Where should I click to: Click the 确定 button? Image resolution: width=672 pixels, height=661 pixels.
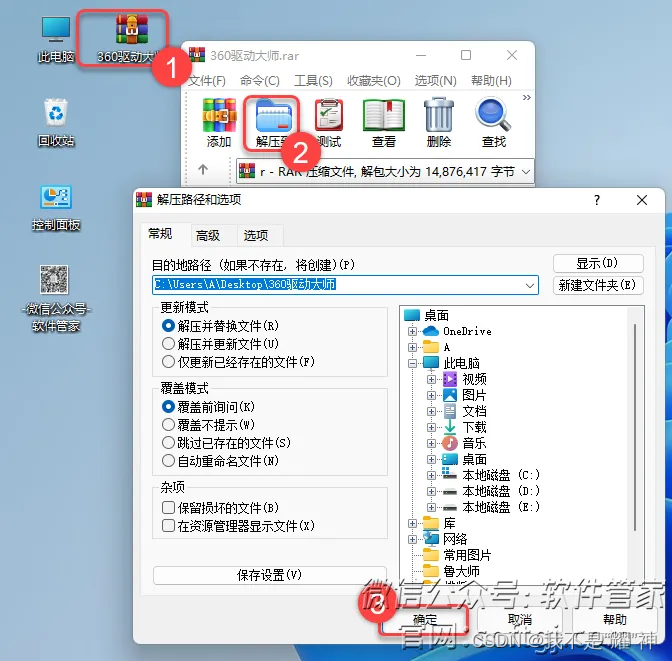click(424, 620)
